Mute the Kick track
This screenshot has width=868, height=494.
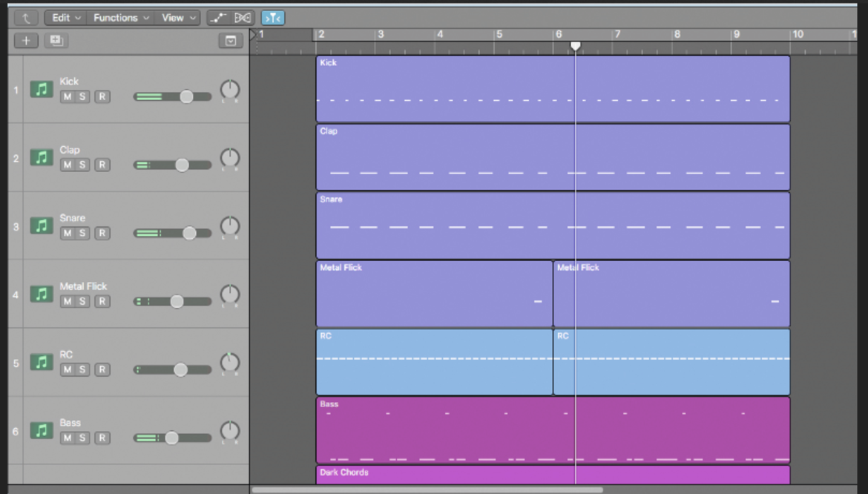pos(67,97)
